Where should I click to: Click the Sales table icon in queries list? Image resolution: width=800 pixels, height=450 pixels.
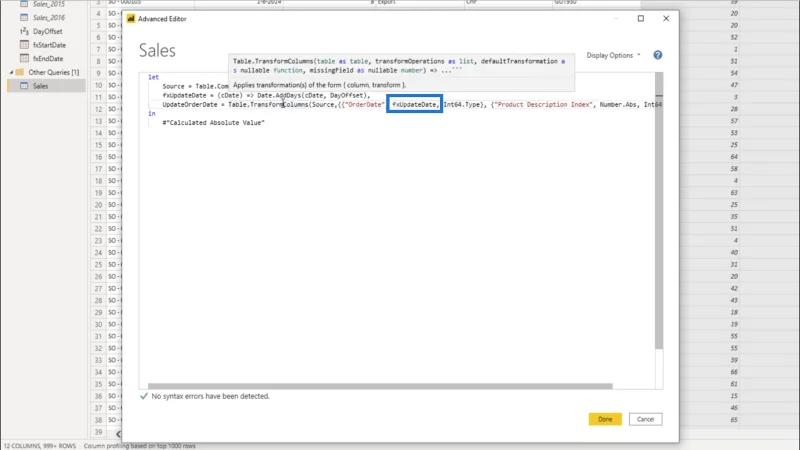tap(24, 86)
